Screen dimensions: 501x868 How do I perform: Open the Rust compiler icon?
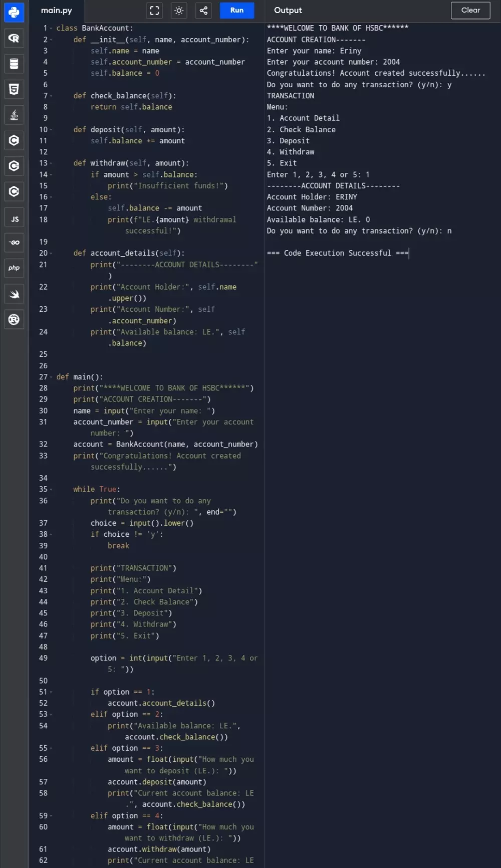point(14,319)
